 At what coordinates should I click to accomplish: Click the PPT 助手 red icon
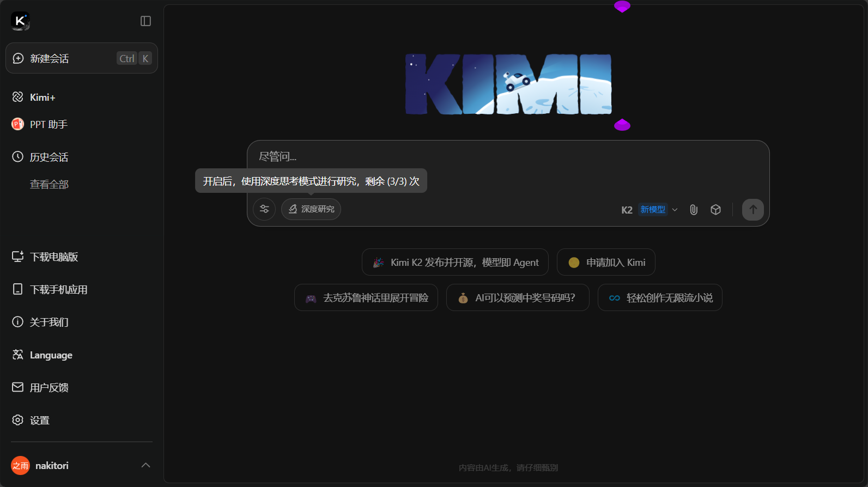[18, 124]
